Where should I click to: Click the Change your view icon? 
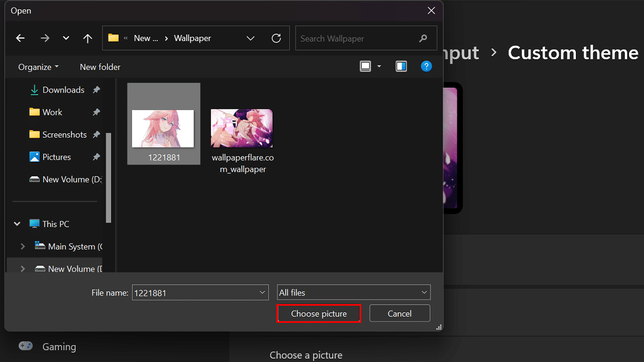366,67
